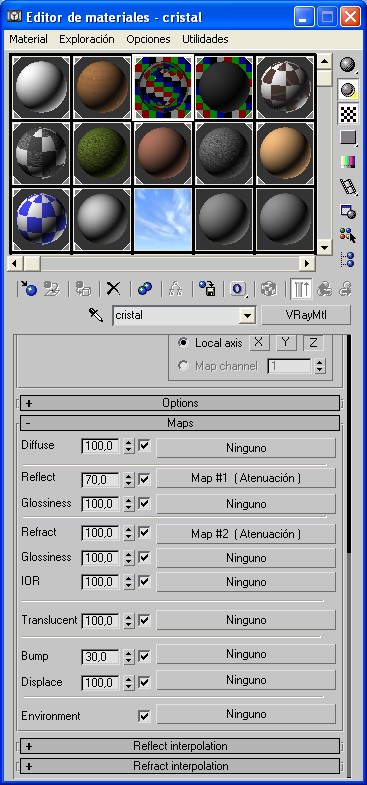Toggle the checkered Background icon
The height and width of the screenshot is (785, 367).
(x=347, y=114)
